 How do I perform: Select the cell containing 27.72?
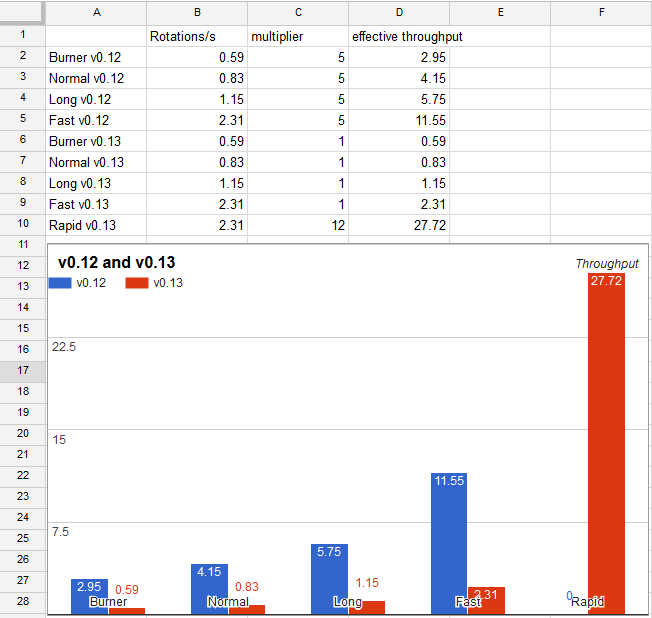(399, 225)
